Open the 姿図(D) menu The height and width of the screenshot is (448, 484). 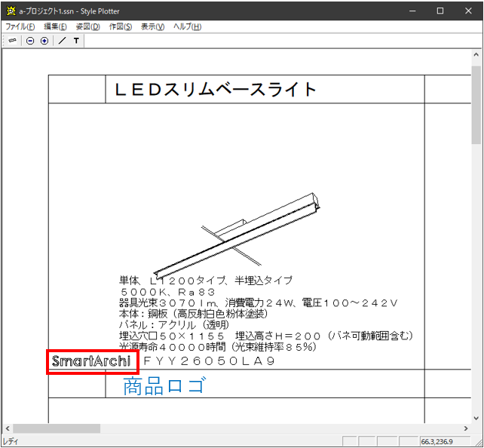(x=87, y=26)
